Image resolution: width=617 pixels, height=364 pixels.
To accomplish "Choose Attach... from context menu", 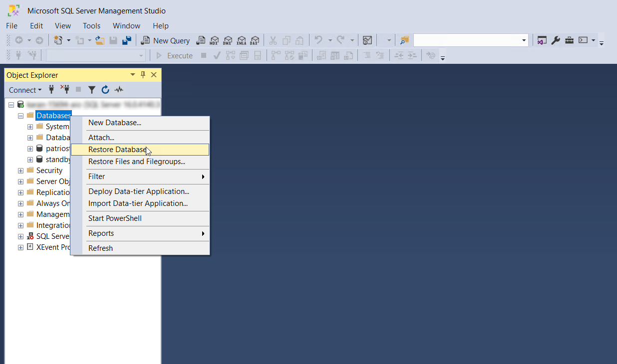I will coord(140,138).
